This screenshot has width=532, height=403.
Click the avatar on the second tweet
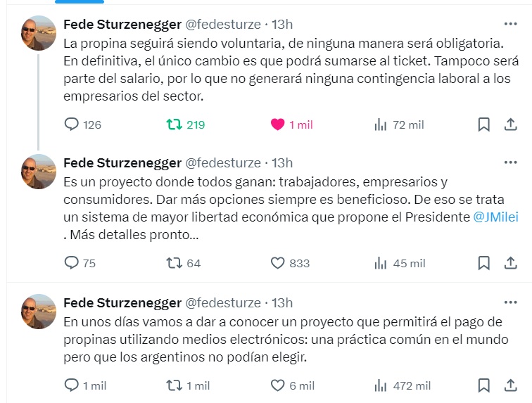[38, 172]
